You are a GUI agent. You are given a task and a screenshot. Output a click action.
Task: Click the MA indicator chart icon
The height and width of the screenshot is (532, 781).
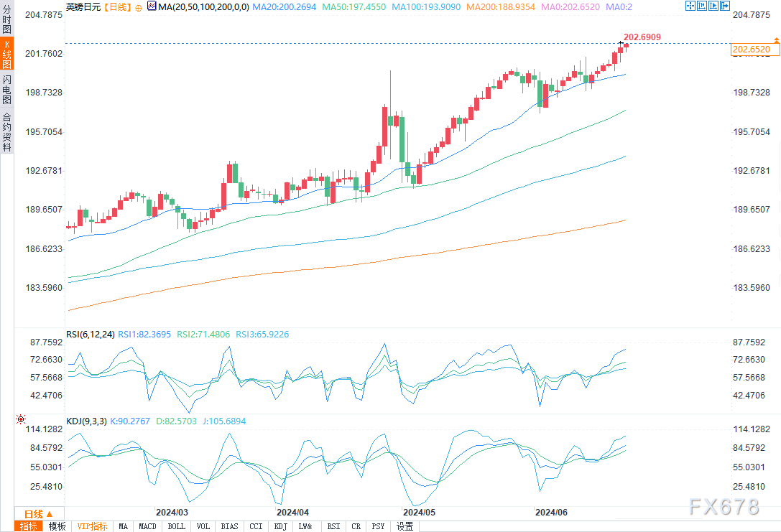[x=152, y=6]
